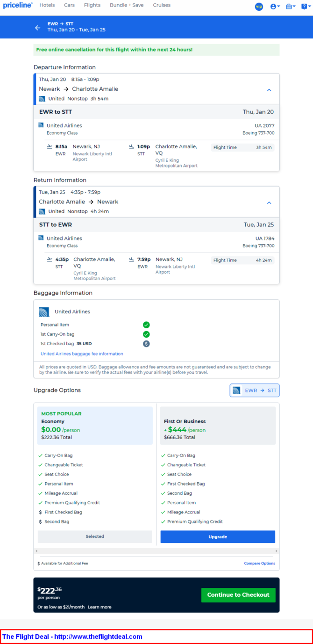The height and width of the screenshot is (644, 313).
Task: Click the scrollbar right arrow under upgrade options
Action: click(x=277, y=551)
